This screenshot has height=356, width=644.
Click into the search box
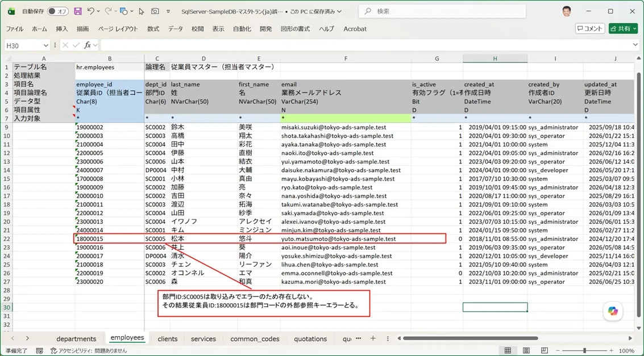(x=442, y=11)
